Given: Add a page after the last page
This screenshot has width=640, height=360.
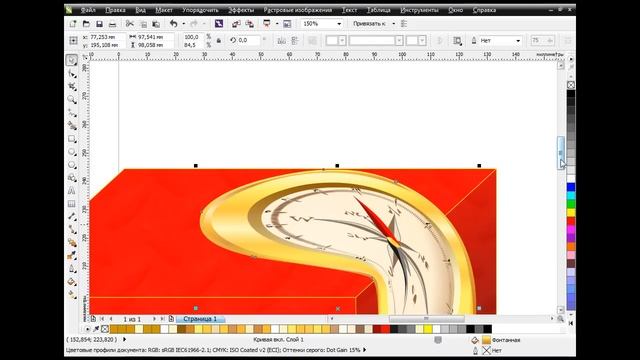Looking at the screenshot, I should click(171, 319).
